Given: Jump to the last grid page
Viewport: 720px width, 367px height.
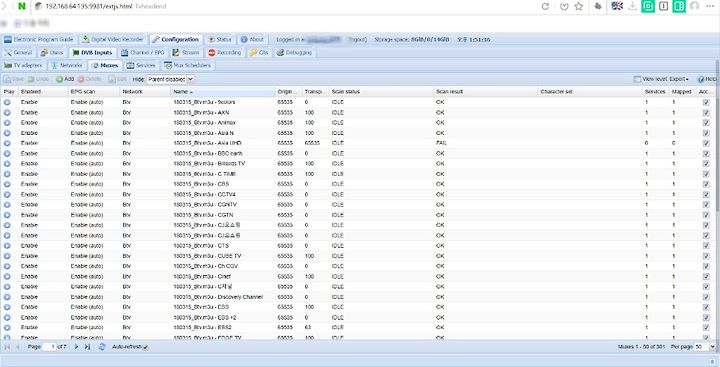Looking at the screenshot, I should 87,347.
